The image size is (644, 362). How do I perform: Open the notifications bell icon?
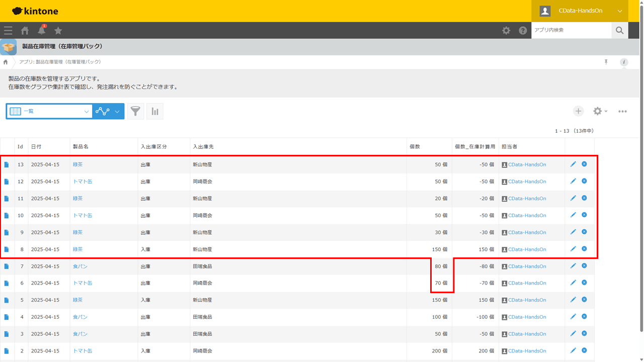(41, 30)
